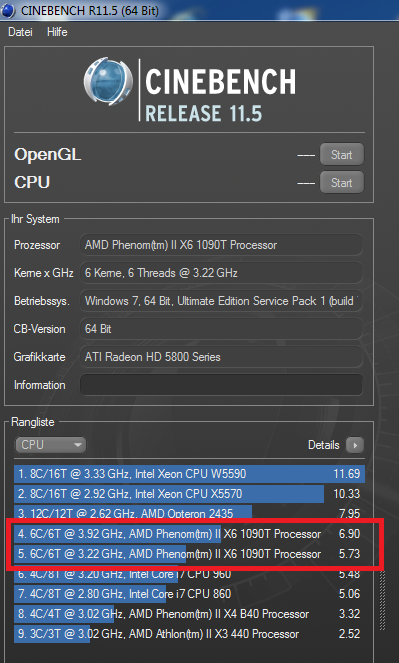Select the Intel Xeon X5570 ranking entry
Image resolution: width=399 pixels, height=663 pixels.
(189, 494)
